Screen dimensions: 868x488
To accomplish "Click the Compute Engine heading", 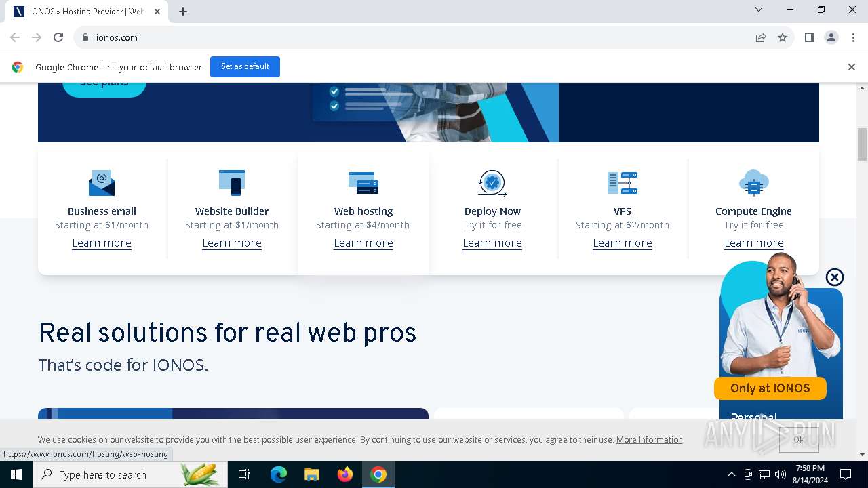I will click(x=753, y=211).
